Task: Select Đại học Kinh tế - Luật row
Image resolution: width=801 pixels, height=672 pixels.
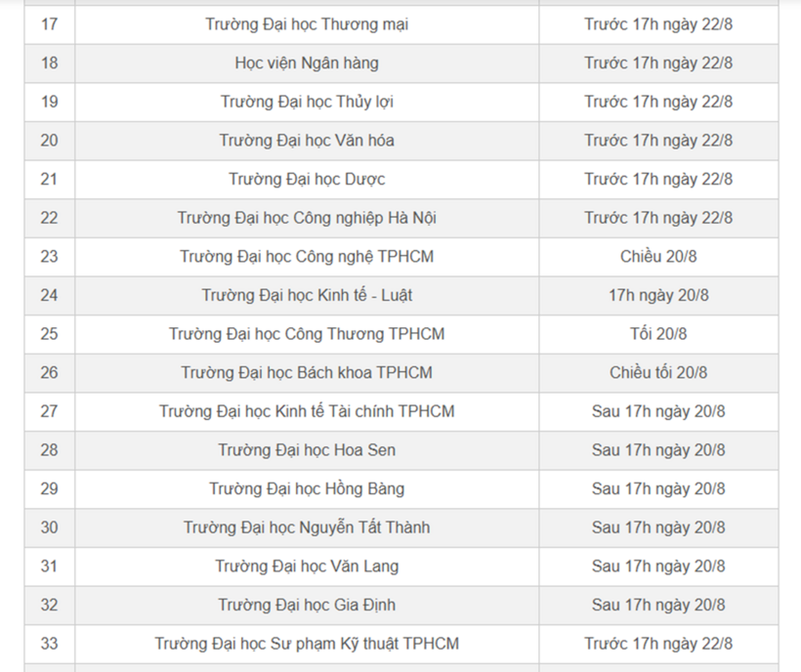Action: click(401, 296)
